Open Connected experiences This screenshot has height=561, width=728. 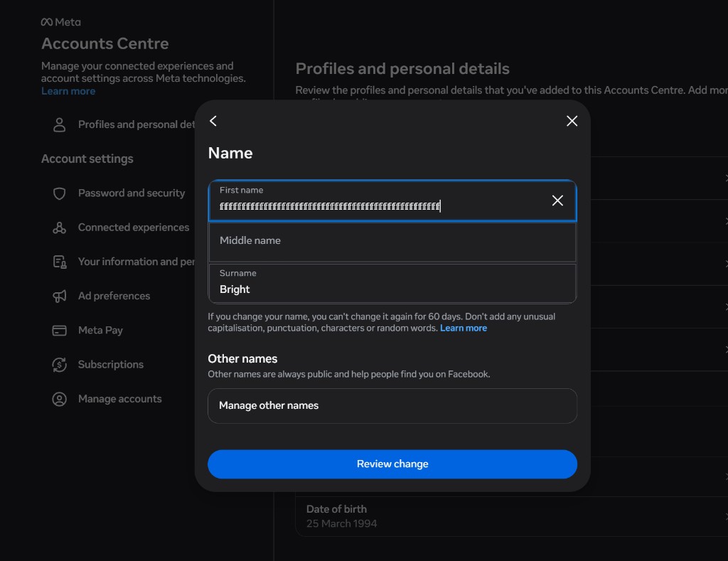pyautogui.click(x=134, y=227)
